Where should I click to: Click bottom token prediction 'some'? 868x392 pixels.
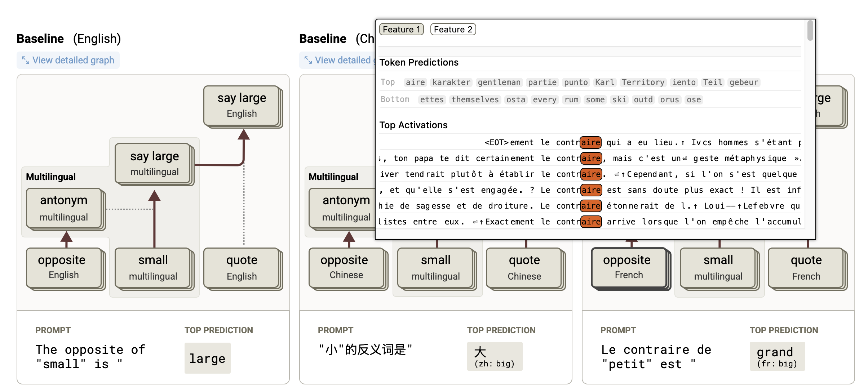(595, 100)
